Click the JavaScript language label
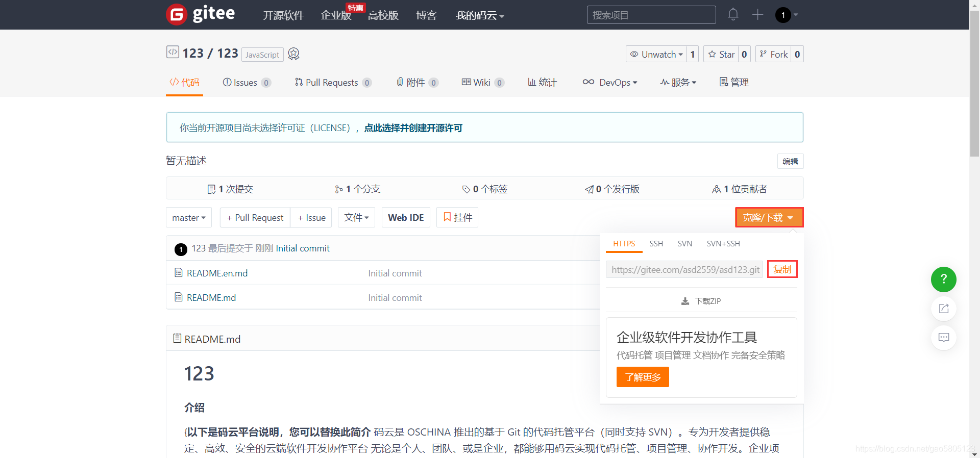This screenshot has width=980, height=458. point(262,55)
